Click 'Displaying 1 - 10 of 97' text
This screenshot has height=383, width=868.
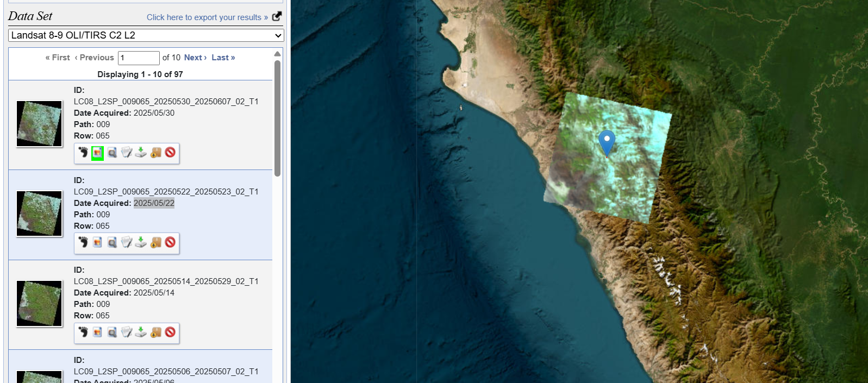[x=140, y=74]
